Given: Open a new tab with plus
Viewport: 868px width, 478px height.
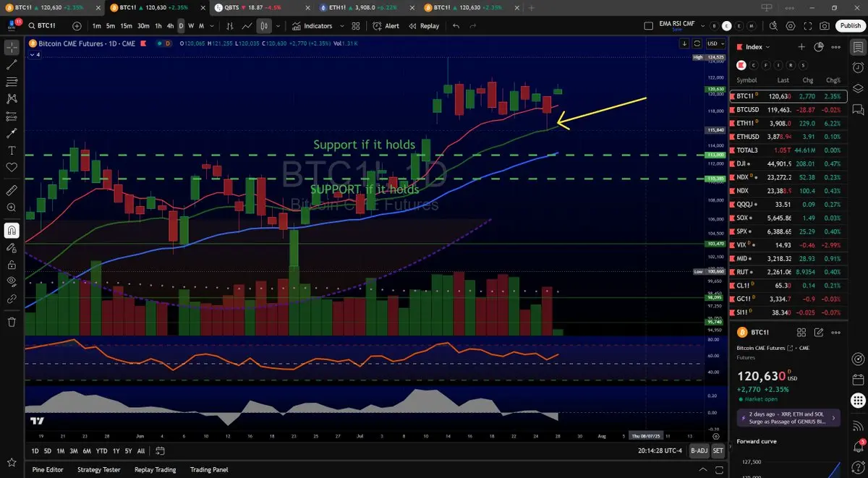Looking at the screenshot, I should tap(532, 7).
